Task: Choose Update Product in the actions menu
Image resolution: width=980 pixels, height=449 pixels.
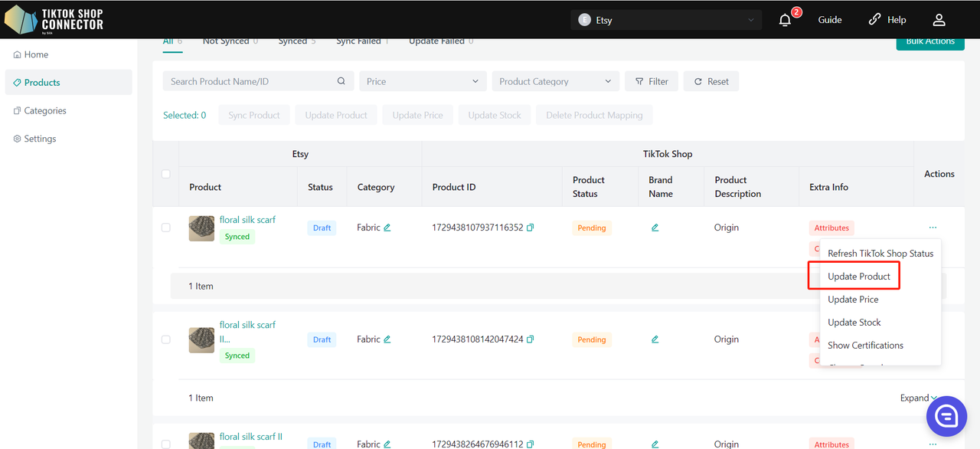Action: click(x=859, y=277)
